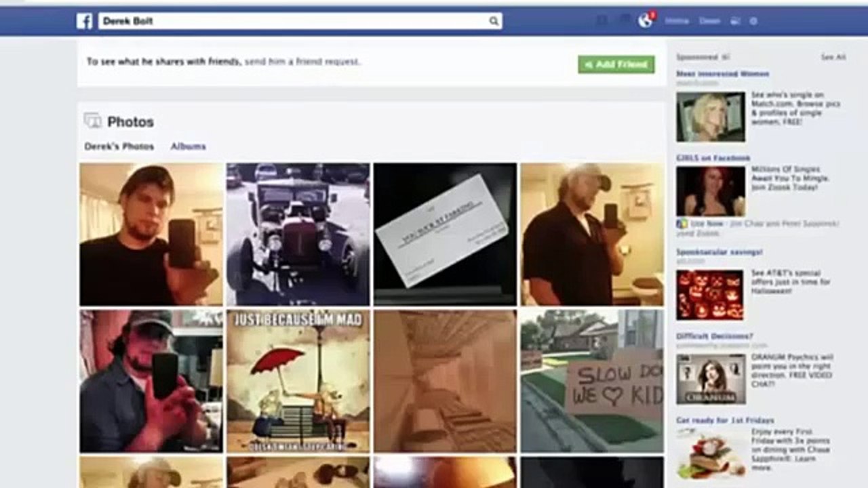The height and width of the screenshot is (488, 868).
Task: Open the 'Meet Interested Women' ad link
Action: coord(722,73)
